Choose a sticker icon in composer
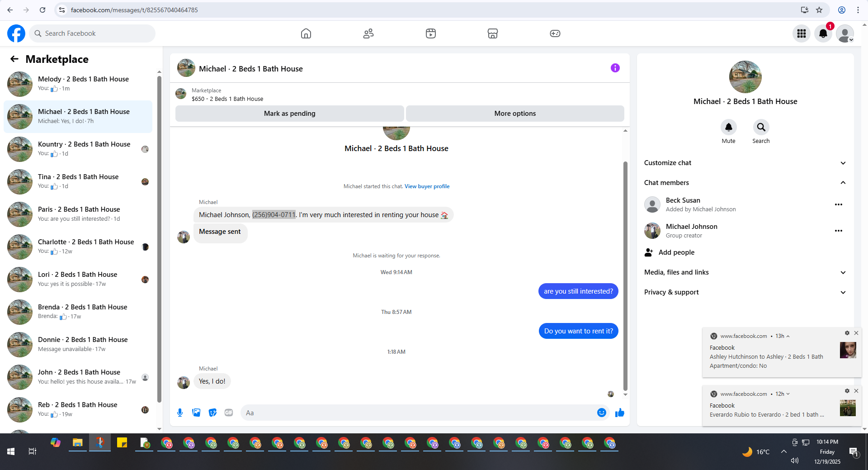This screenshot has width=868, height=470. (212, 413)
